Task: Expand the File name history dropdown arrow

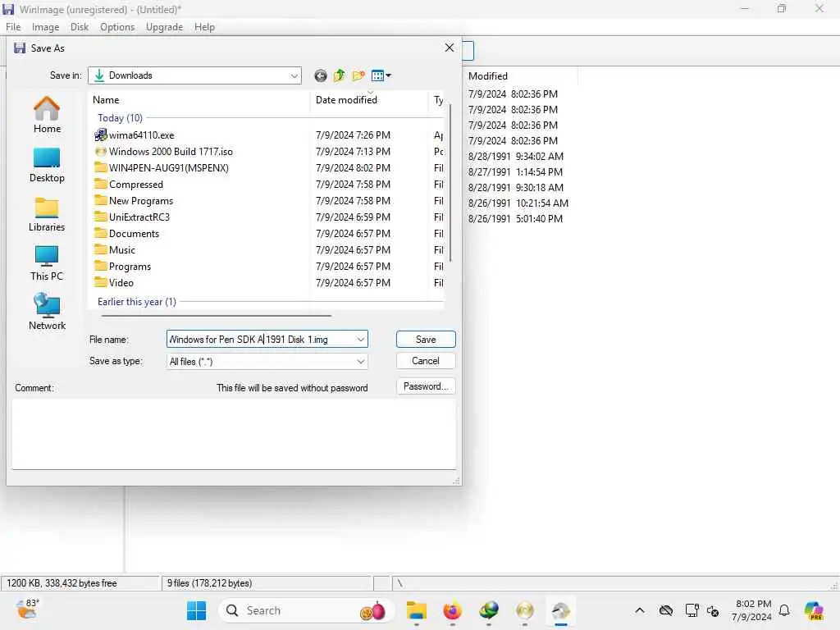Action: [x=361, y=340]
